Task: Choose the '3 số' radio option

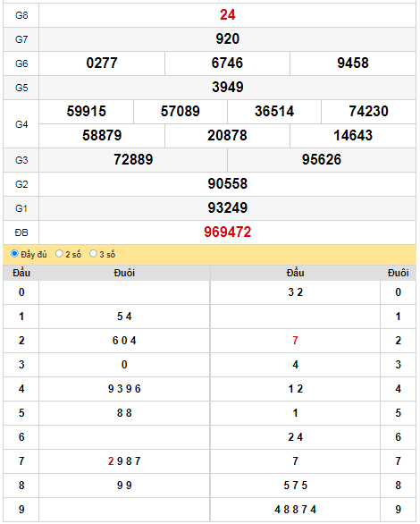Action: [x=93, y=254]
